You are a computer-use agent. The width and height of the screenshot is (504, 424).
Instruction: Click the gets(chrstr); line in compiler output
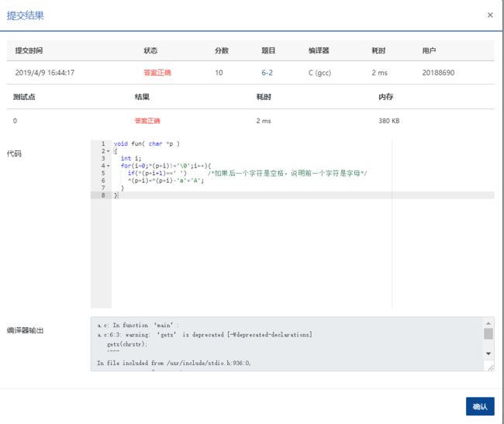(127, 344)
